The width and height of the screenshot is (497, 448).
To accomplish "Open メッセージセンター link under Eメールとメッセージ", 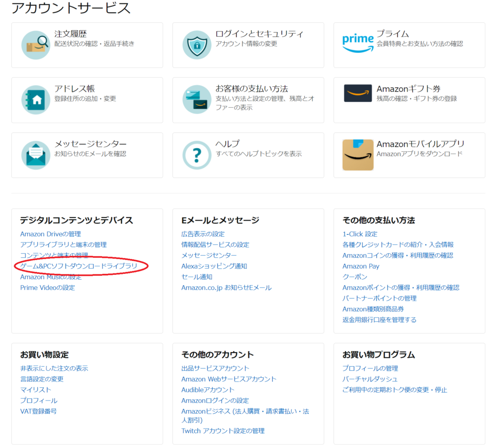I will coord(209,255).
